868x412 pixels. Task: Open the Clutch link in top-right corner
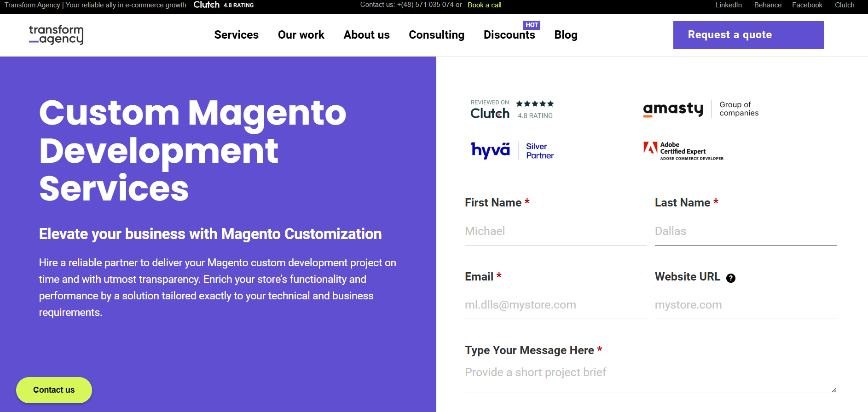(x=845, y=5)
